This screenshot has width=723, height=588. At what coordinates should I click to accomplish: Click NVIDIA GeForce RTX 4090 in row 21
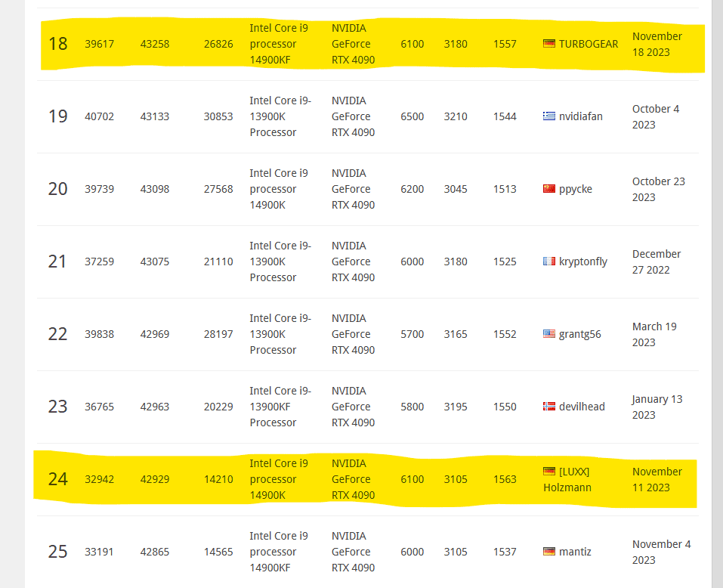[x=354, y=262]
